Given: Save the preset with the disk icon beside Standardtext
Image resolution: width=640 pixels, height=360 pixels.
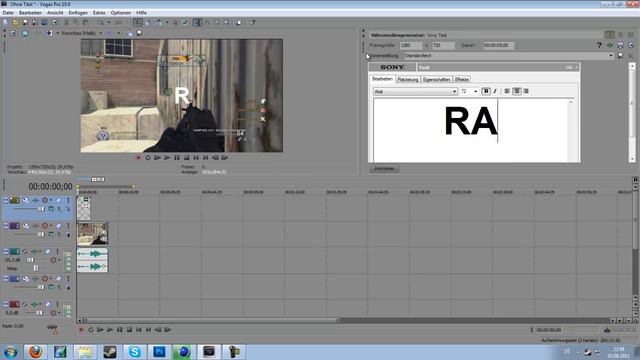Looking at the screenshot, I should [x=620, y=56].
